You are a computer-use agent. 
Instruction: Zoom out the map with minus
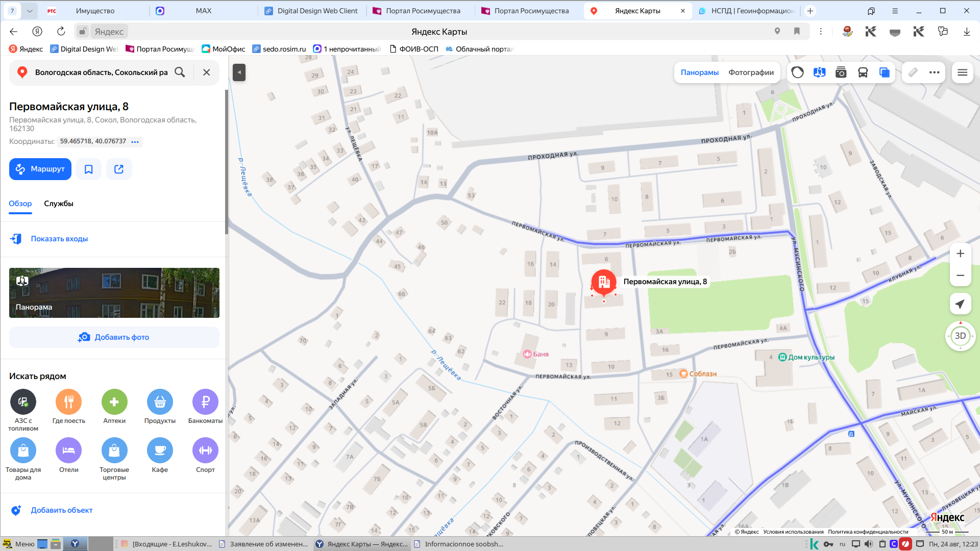(961, 275)
